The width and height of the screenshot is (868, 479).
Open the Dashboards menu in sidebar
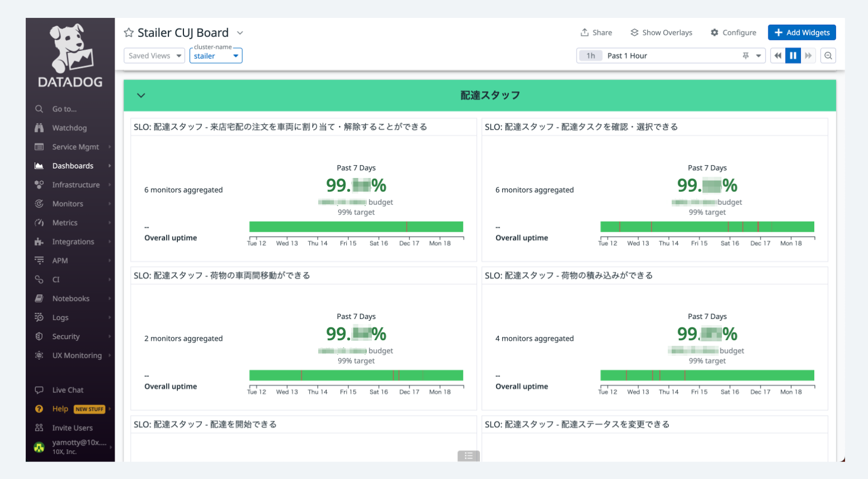click(73, 166)
